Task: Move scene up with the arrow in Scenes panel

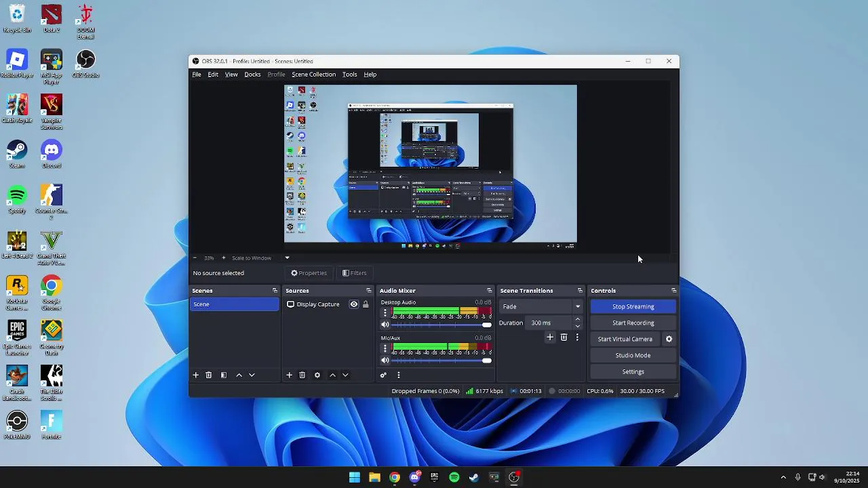Action: (x=239, y=375)
